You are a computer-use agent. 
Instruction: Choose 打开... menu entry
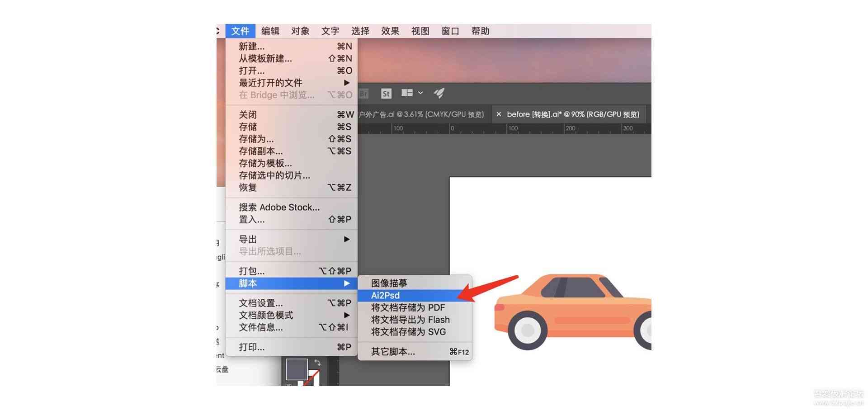292,71
